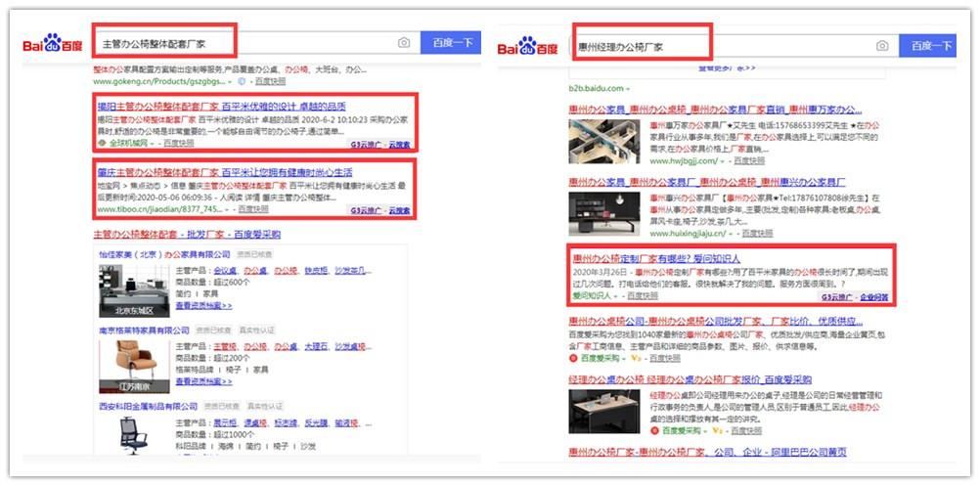Click chair thumbnail labeled 江苏南京

tap(134, 366)
